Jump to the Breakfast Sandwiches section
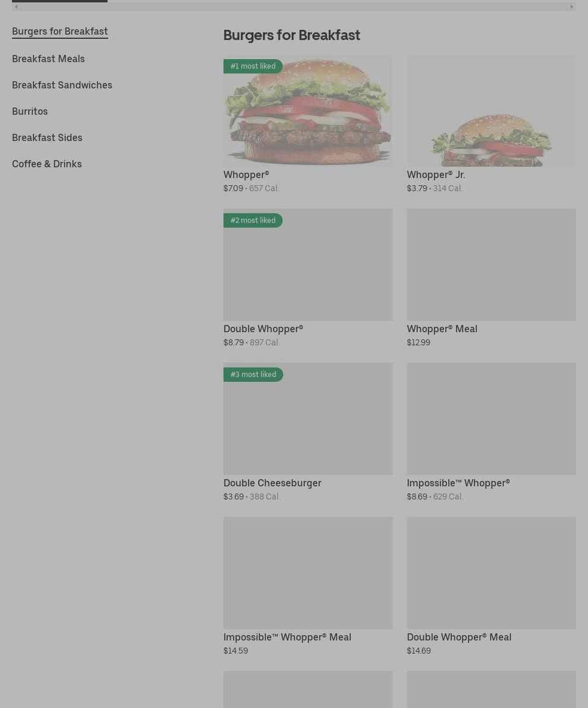The image size is (588, 708). [62, 85]
